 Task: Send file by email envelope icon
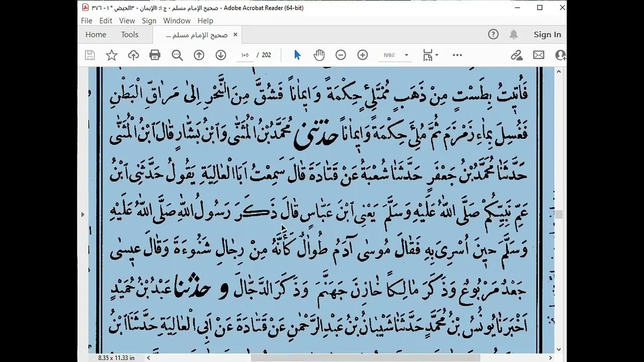539,55
